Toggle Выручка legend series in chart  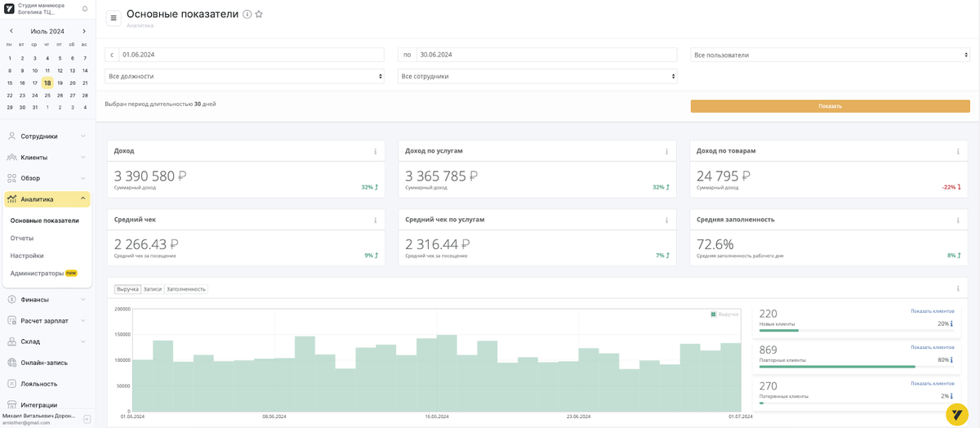[724, 314]
